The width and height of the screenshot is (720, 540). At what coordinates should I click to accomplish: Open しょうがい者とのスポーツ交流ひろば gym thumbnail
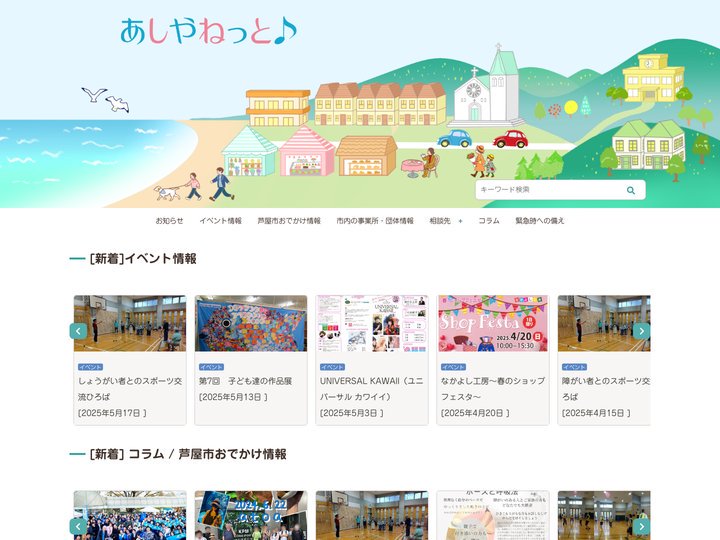point(130,323)
